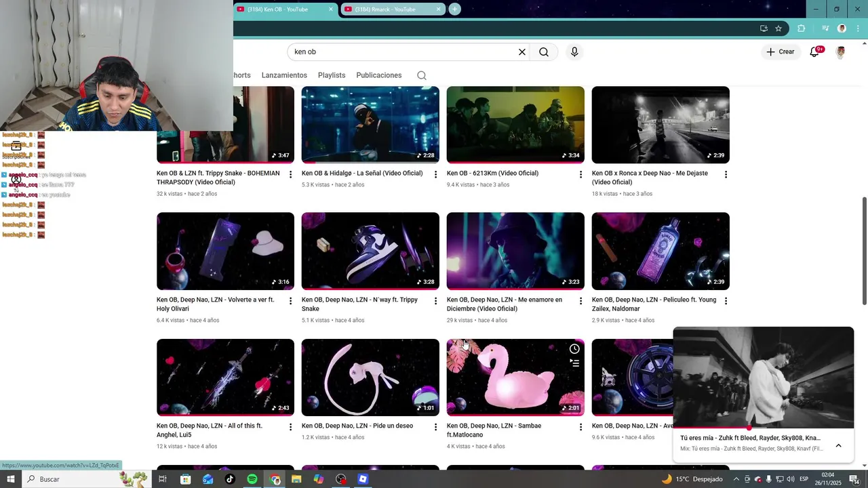This screenshot has height=488, width=868.
Task: Open a new browser tab with plus button
Action: (455, 9)
